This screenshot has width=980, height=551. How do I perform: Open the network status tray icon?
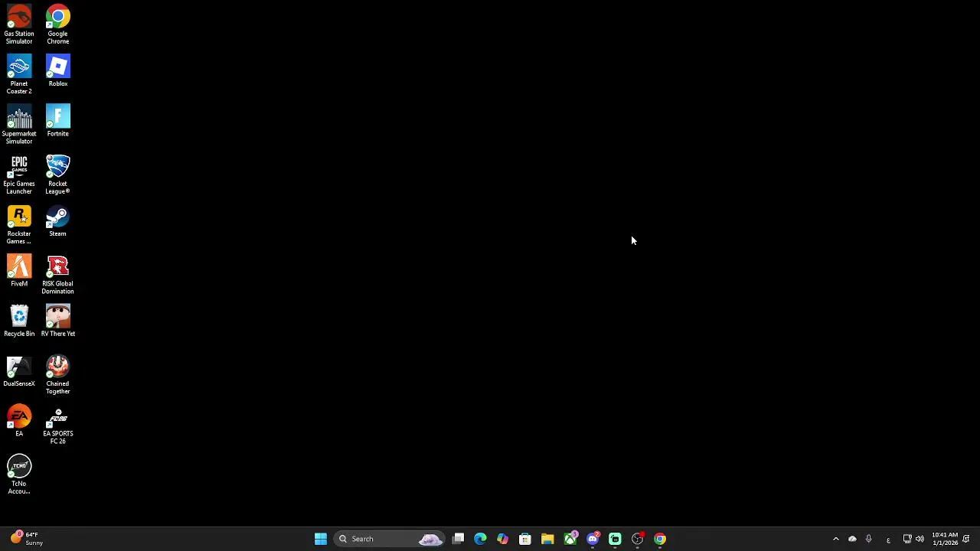906,539
